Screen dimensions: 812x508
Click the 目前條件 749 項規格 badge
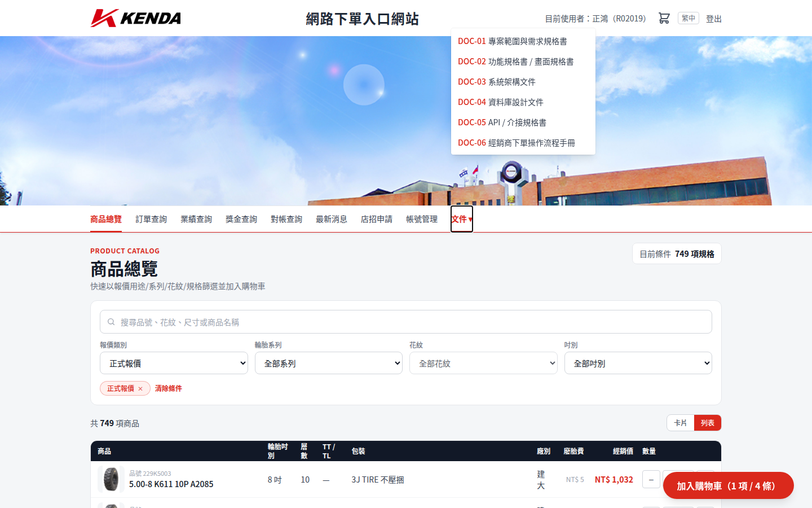tap(677, 254)
